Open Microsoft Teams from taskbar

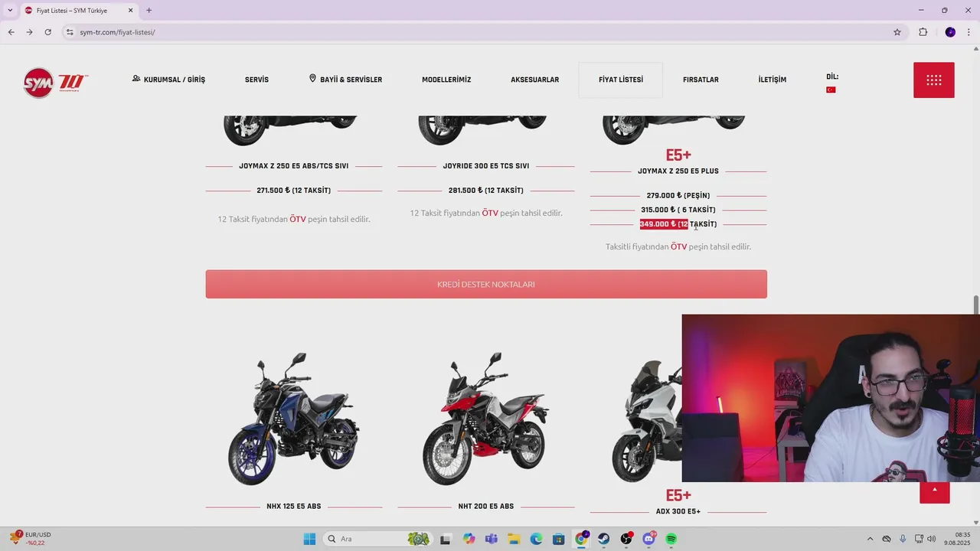point(491,539)
